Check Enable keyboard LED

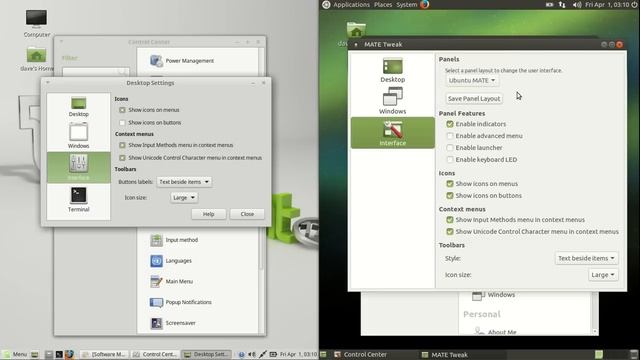[450, 159]
